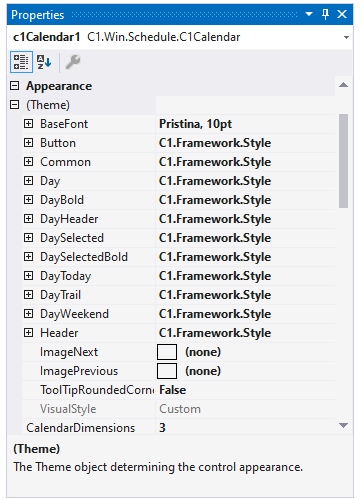
Task: Switch to Categorized property view
Action: 21,62
